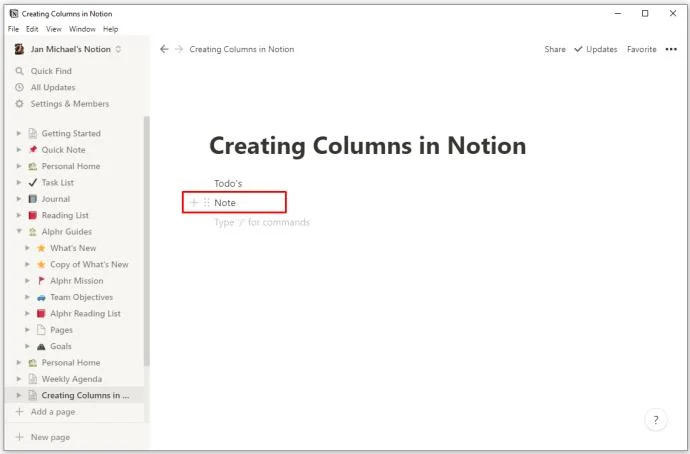The width and height of the screenshot is (690, 454).
Task: Click the Goals mountain icon
Action: pyautogui.click(x=41, y=346)
